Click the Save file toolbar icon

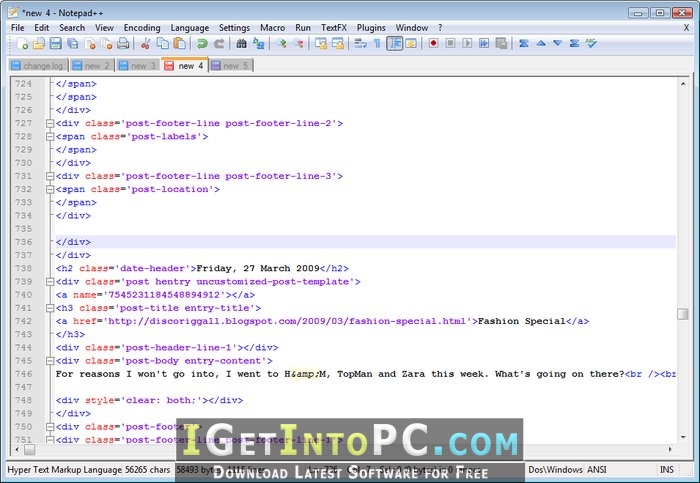click(x=55, y=43)
